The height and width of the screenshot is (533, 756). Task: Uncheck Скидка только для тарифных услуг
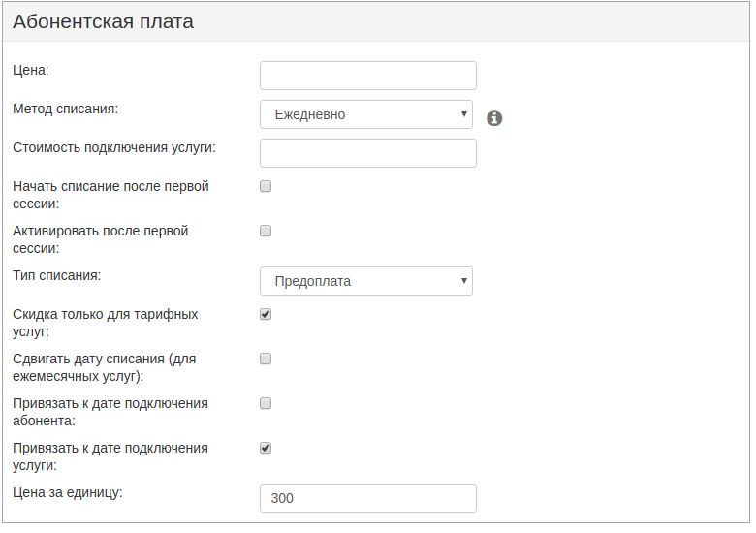[266, 314]
